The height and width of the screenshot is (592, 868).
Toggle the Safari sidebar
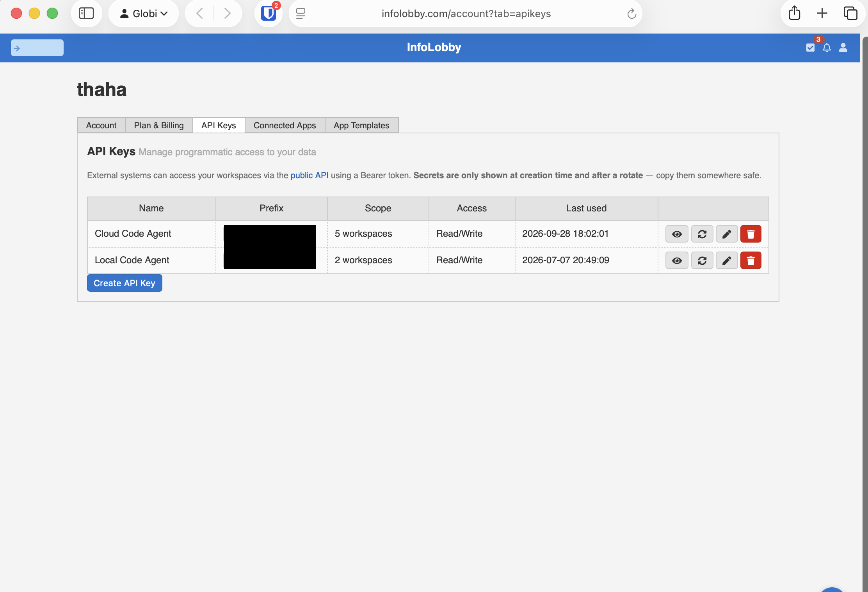[86, 14]
